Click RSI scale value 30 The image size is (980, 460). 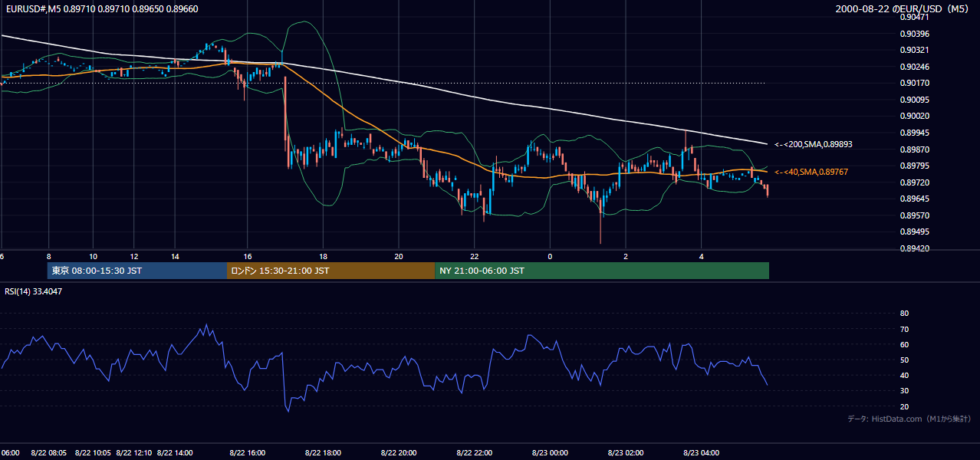(x=905, y=391)
